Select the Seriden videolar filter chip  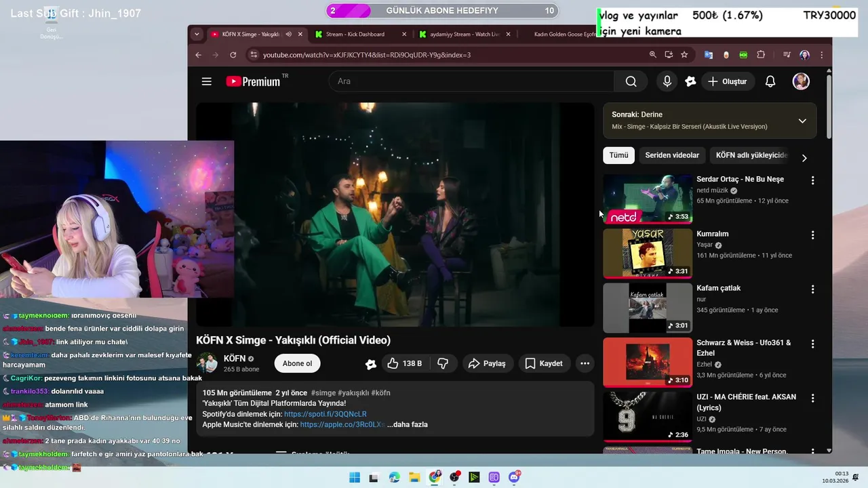672,155
